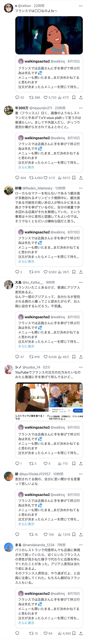Screen dimensions: 87x644
Task: Open more menu on 砂糖's tweet
Action: 81,188
